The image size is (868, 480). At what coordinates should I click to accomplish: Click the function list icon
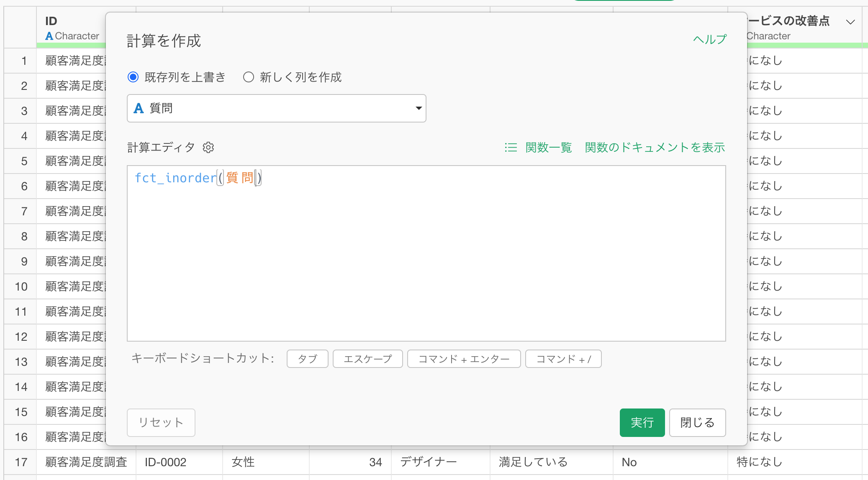[511, 148]
